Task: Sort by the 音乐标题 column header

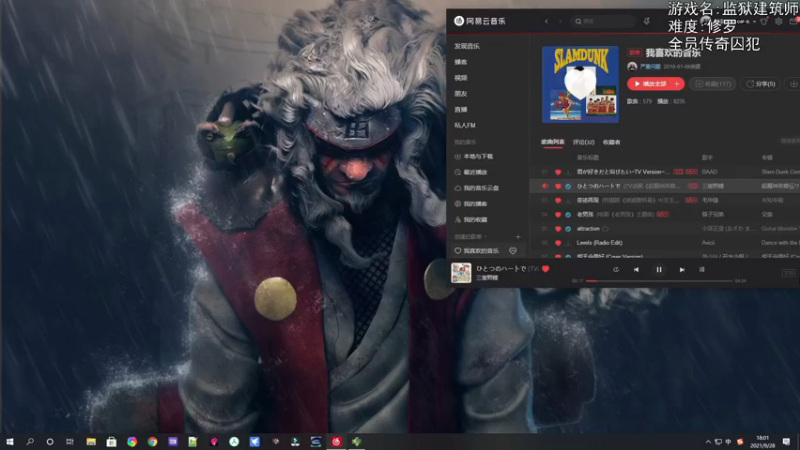Action: click(588, 158)
